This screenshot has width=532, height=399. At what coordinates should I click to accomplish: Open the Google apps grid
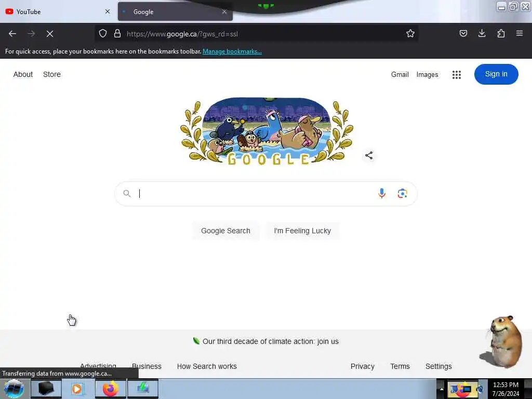(x=456, y=75)
